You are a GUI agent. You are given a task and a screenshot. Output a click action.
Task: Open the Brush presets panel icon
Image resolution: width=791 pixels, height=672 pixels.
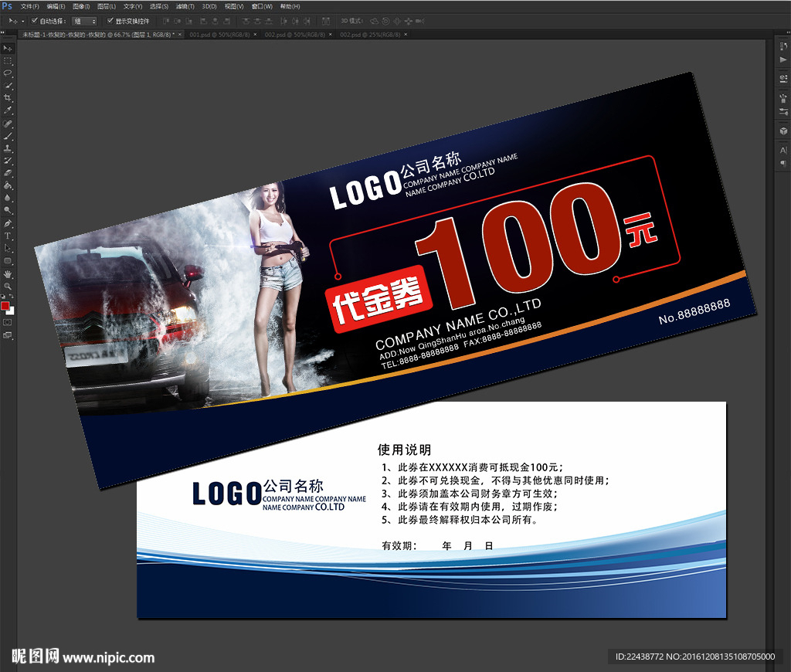pyautogui.click(x=783, y=98)
